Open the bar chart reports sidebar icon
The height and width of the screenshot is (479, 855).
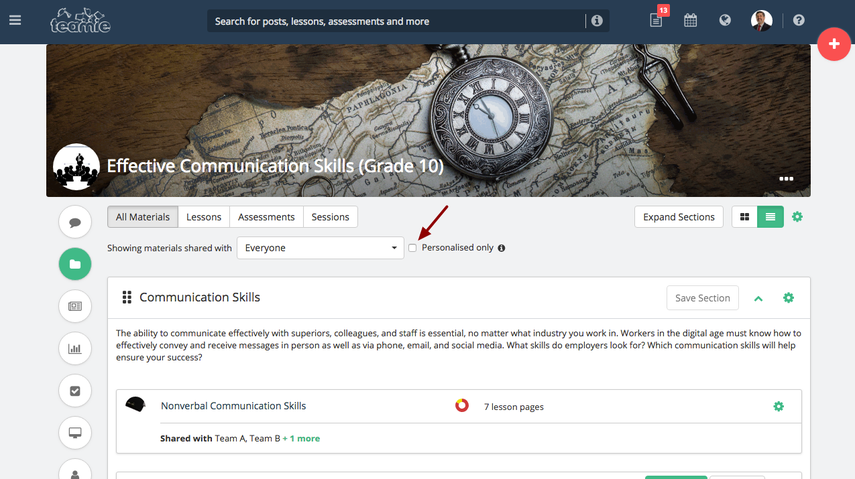[75, 348]
